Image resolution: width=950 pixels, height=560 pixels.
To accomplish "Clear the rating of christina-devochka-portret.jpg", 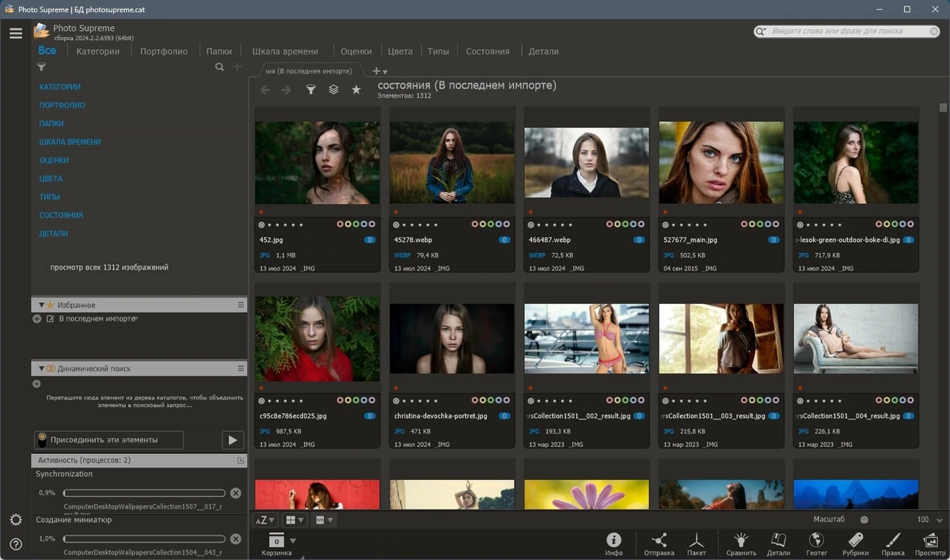I will [x=397, y=401].
